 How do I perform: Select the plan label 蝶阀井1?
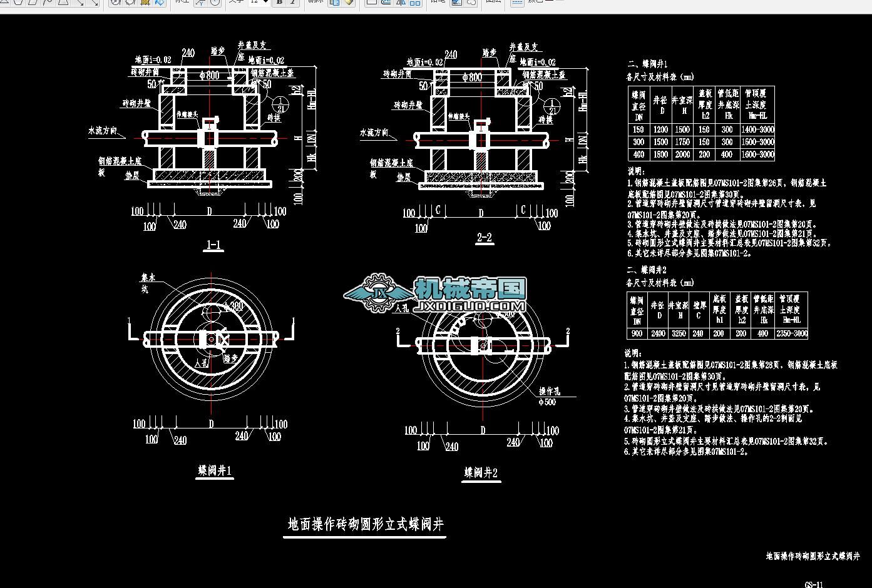pyautogui.click(x=215, y=470)
